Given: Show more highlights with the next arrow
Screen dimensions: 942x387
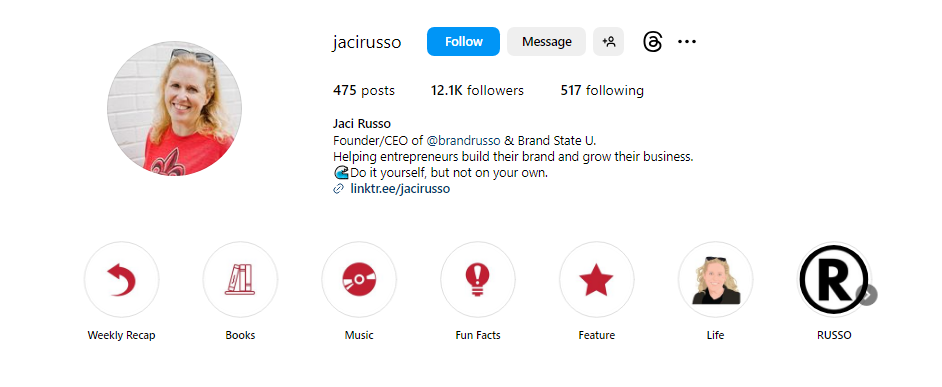Looking at the screenshot, I should (868, 295).
